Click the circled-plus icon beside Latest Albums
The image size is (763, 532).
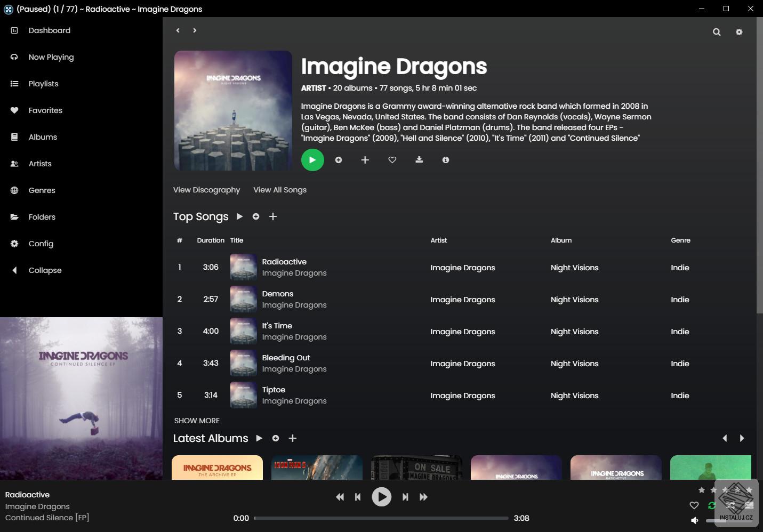pos(276,438)
